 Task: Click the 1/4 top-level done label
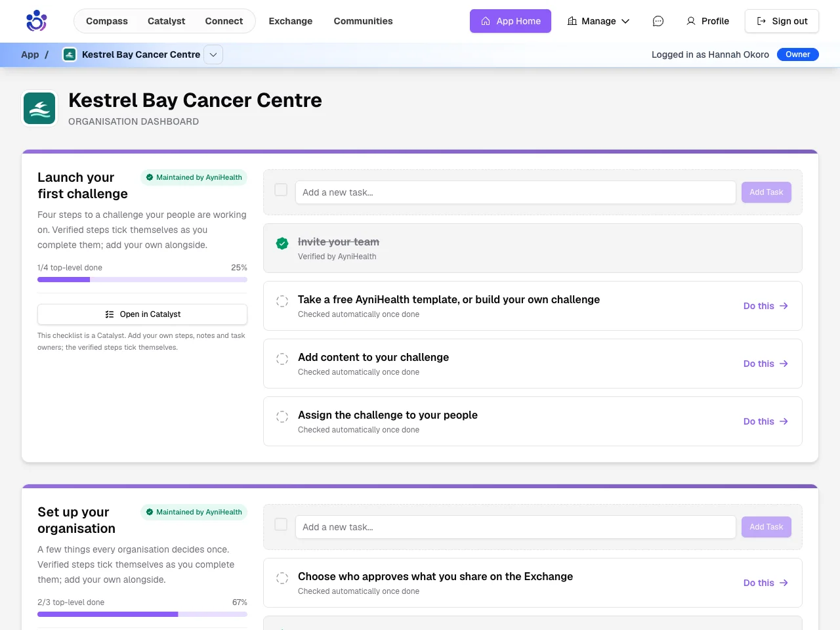pos(70,268)
